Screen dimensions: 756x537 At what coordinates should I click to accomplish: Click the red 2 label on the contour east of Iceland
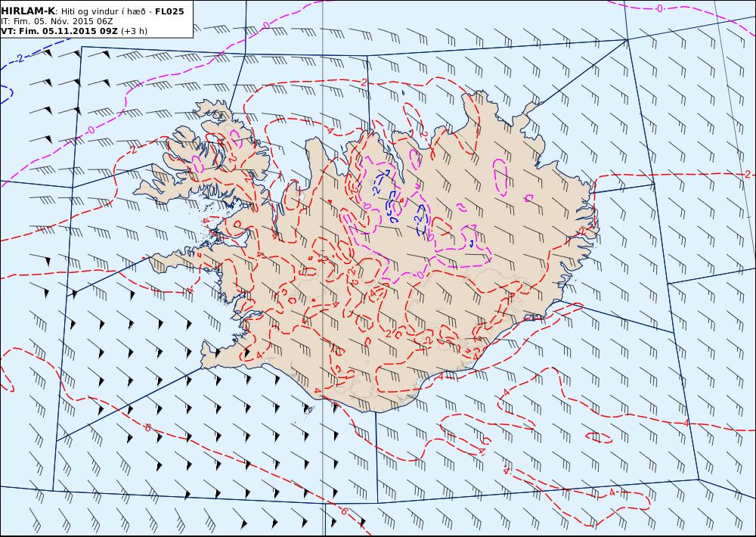pyautogui.click(x=748, y=174)
